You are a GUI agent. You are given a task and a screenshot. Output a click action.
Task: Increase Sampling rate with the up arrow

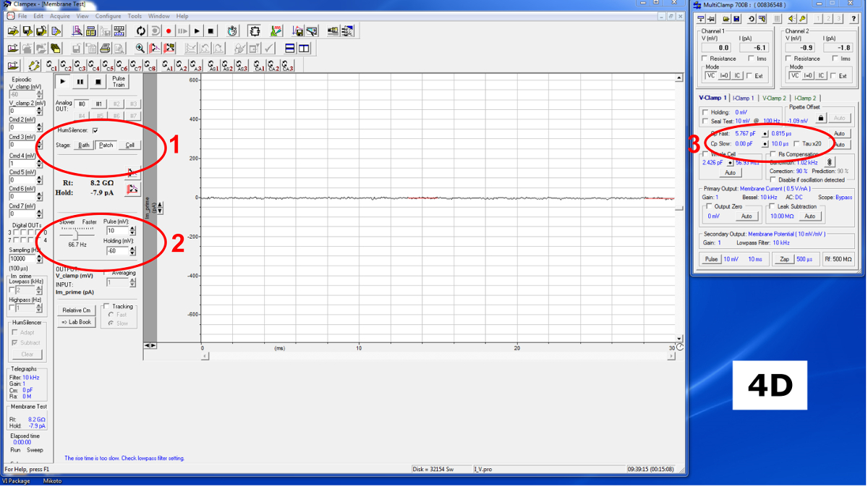39,255
